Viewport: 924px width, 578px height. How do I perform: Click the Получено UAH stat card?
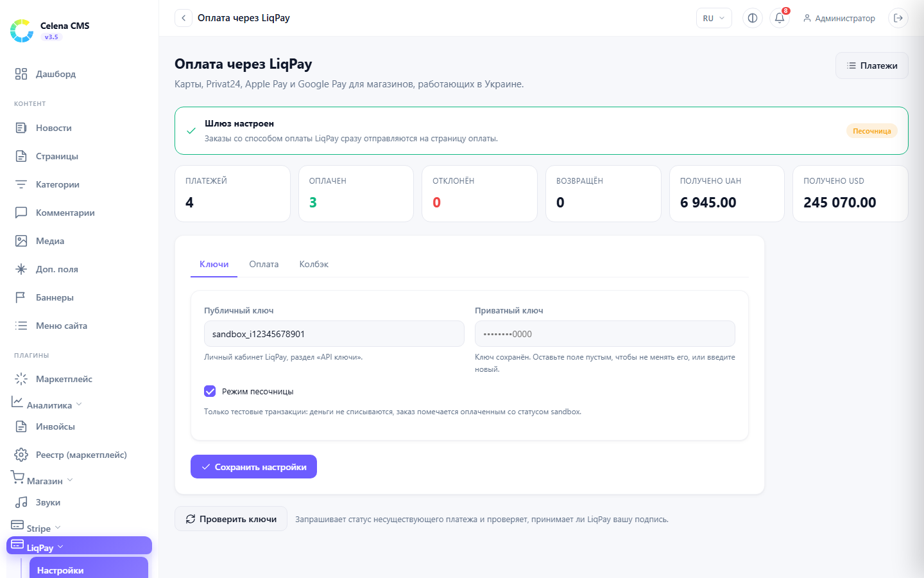click(727, 194)
